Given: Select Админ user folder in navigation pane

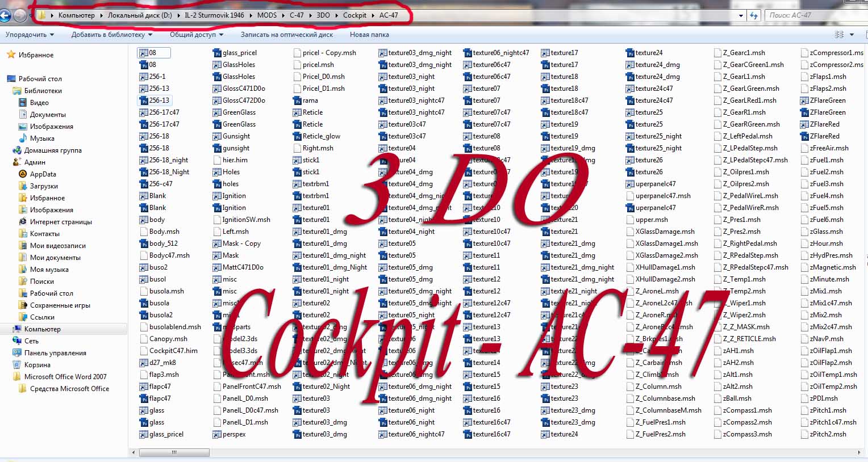Looking at the screenshot, I should (x=35, y=162).
